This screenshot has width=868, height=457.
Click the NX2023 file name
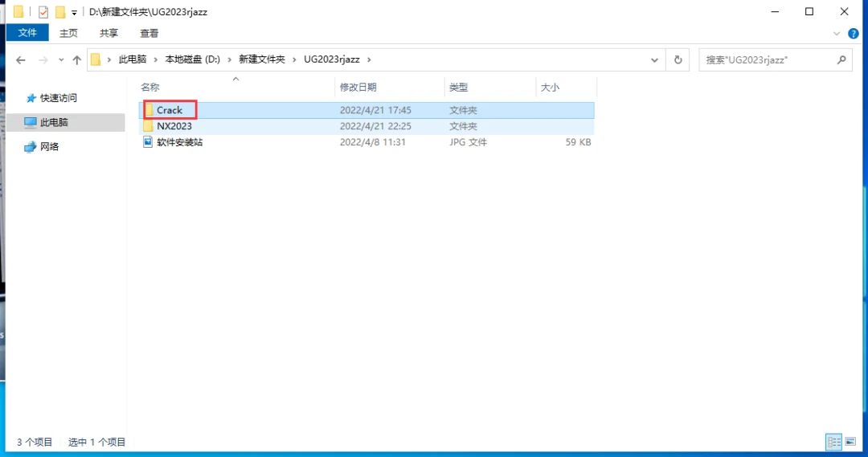[174, 126]
